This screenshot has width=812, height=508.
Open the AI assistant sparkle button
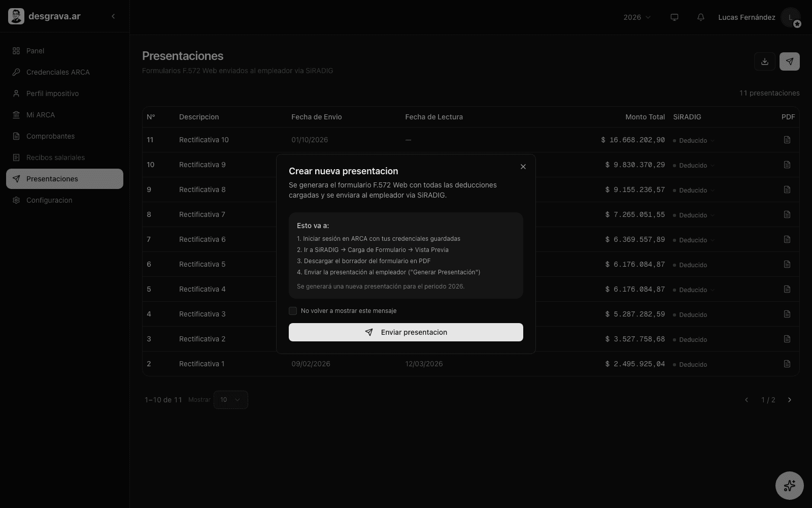[790, 486]
